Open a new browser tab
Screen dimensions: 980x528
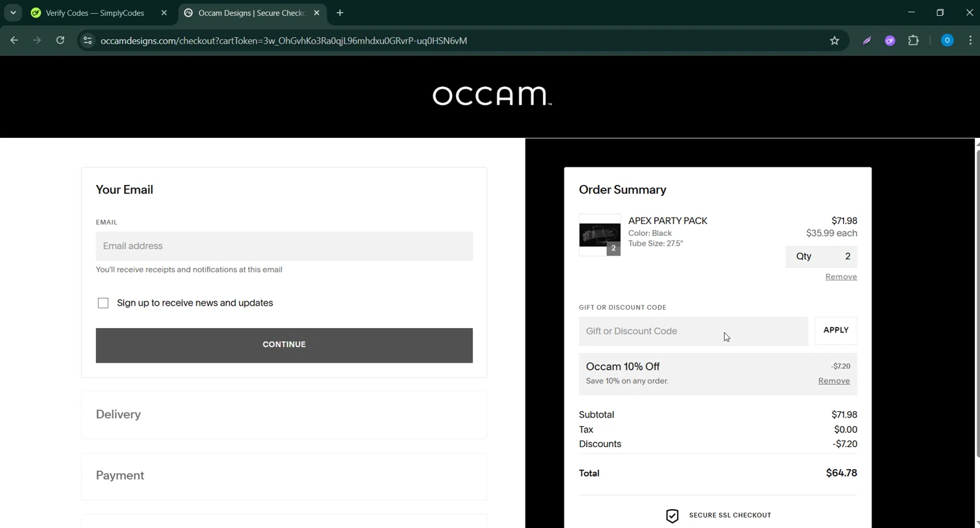340,13
